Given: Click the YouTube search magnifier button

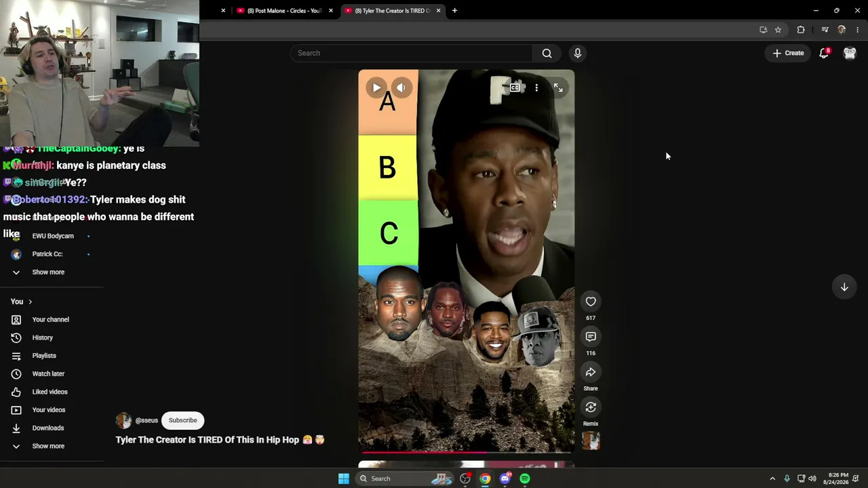Looking at the screenshot, I should pyautogui.click(x=547, y=53).
